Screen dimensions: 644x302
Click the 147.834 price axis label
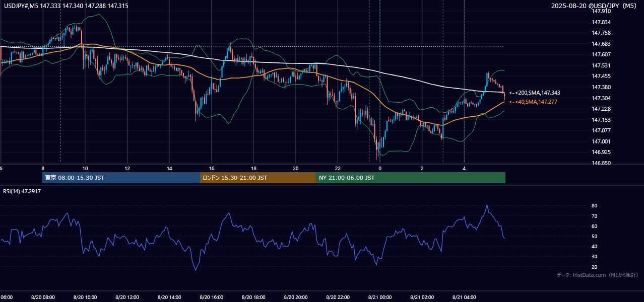point(602,22)
